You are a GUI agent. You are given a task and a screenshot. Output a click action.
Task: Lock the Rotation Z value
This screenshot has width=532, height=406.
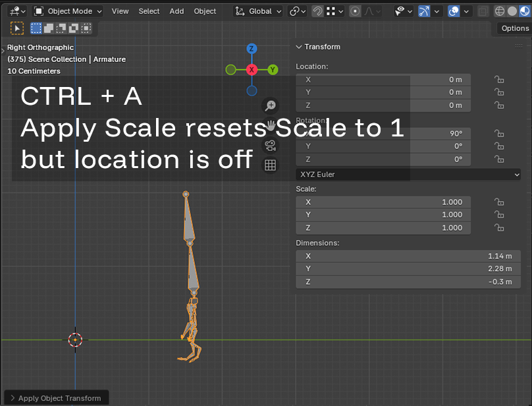coord(499,159)
